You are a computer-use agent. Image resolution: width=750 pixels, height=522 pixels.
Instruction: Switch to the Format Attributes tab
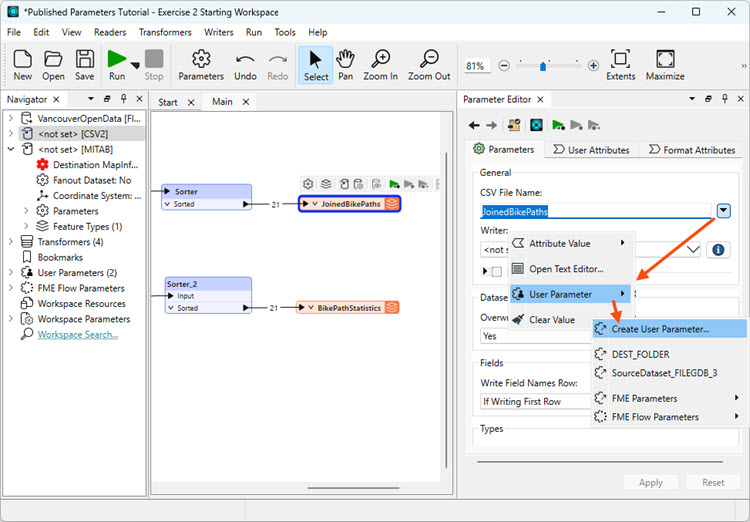(x=692, y=150)
